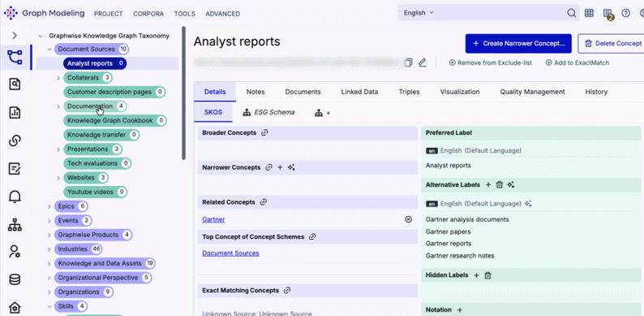Expand the Presentations node
The width and height of the screenshot is (644, 316).
[x=58, y=149]
